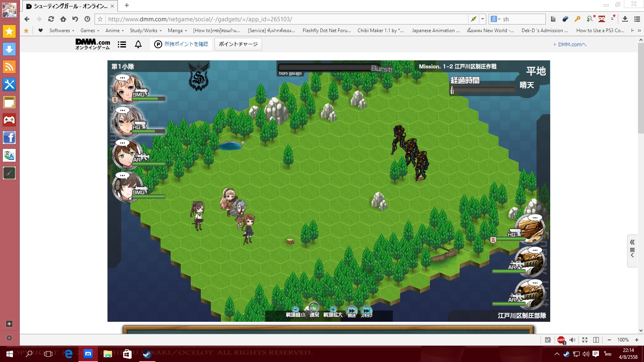Open DMM notifications bell
644x362 pixels.
coord(138,44)
